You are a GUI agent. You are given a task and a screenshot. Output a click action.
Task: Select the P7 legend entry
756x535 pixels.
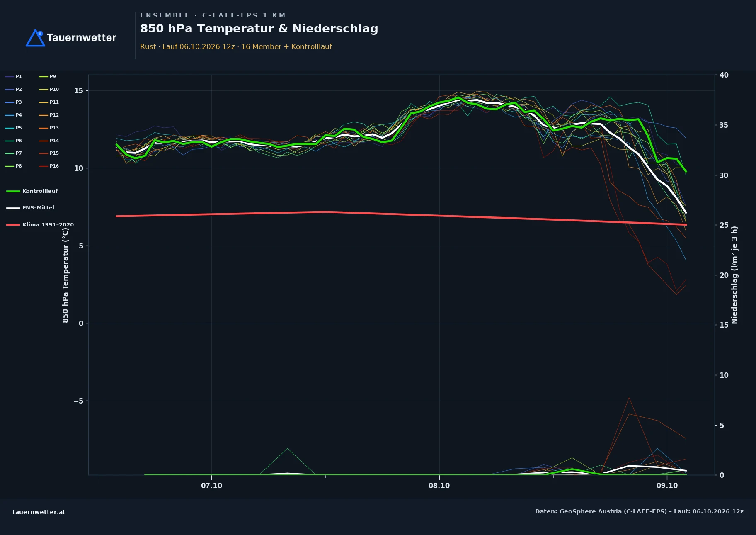(x=14, y=153)
